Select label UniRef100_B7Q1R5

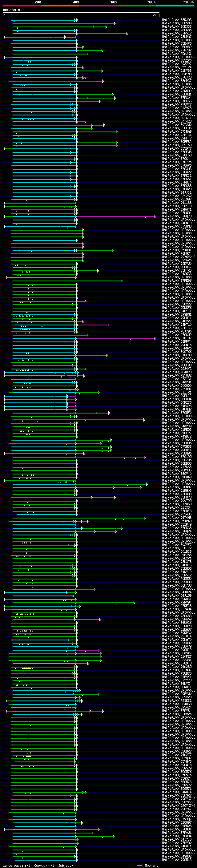point(177,457)
